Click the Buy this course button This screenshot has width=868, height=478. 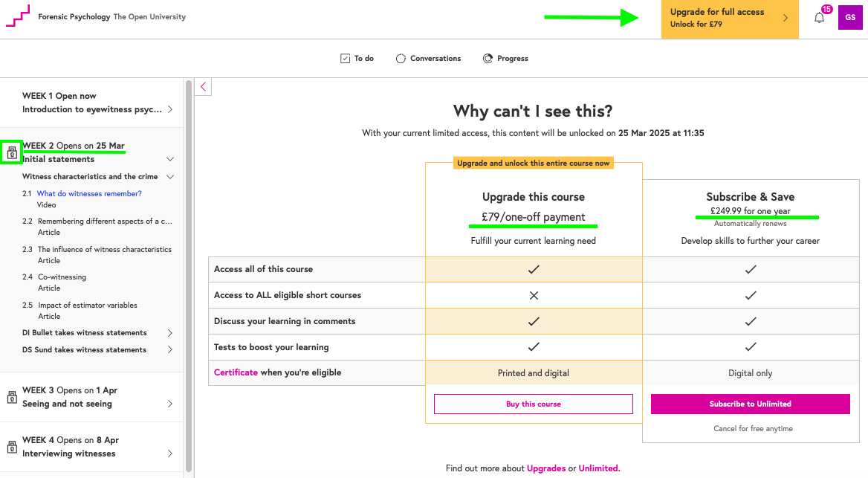point(533,404)
